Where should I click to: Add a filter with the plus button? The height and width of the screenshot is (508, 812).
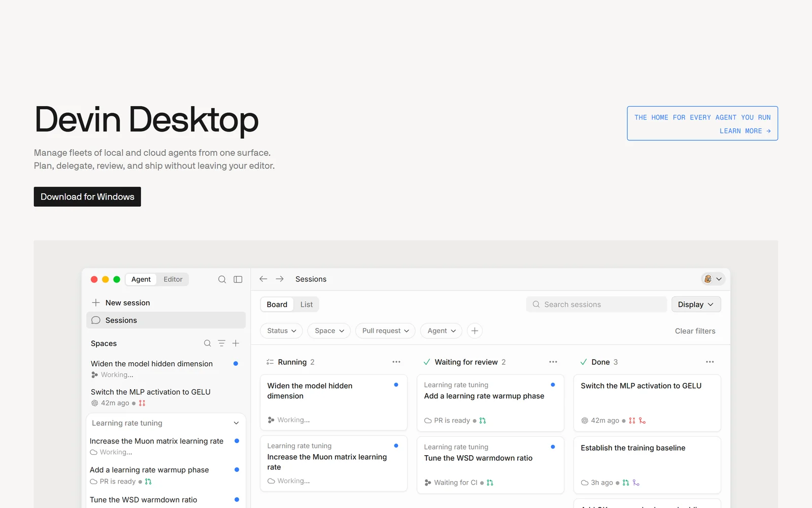tap(475, 331)
